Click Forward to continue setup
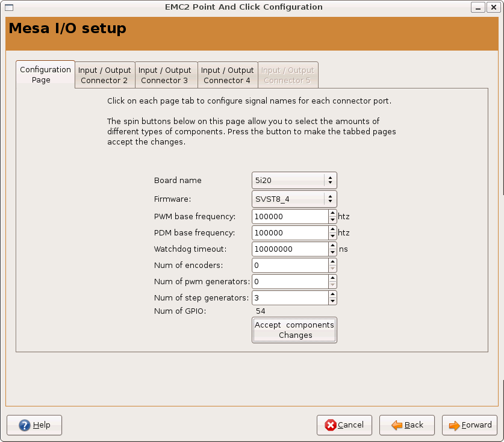 tap(470, 425)
